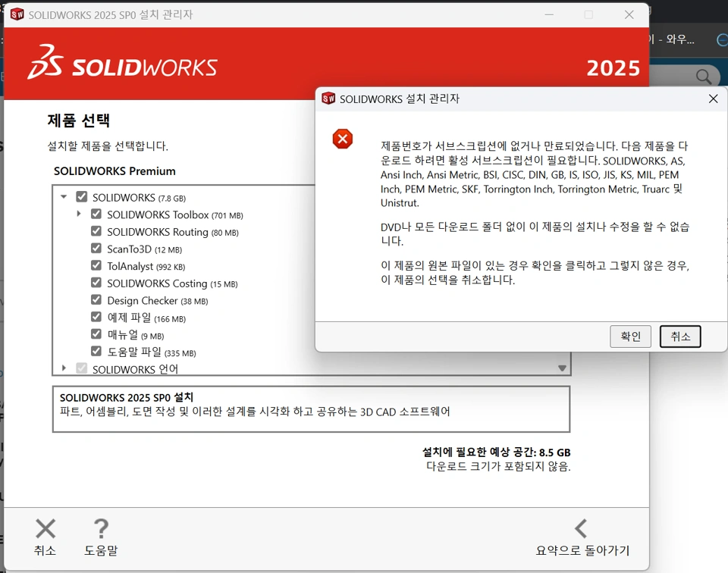Click the 다운로드 크기가 포함되지 않음 note

tap(498, 466)
